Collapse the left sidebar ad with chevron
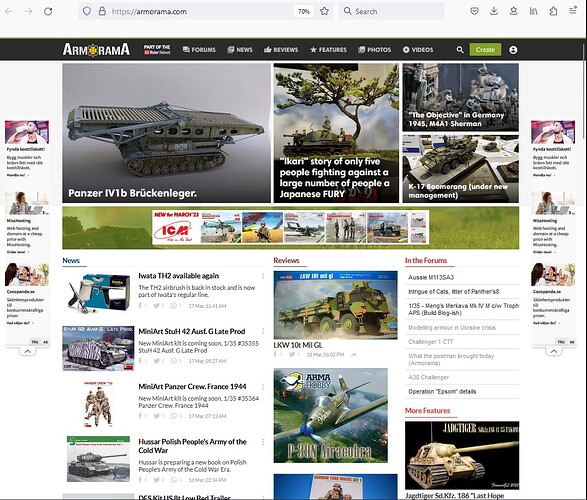The width and height of the screenshot is (587, 500). click(x=27, y=351)
